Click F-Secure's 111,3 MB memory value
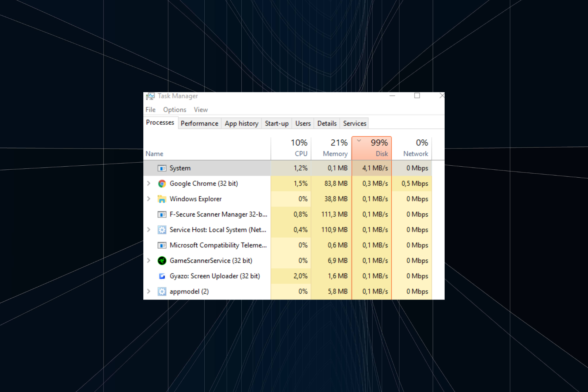 point(334,214)
